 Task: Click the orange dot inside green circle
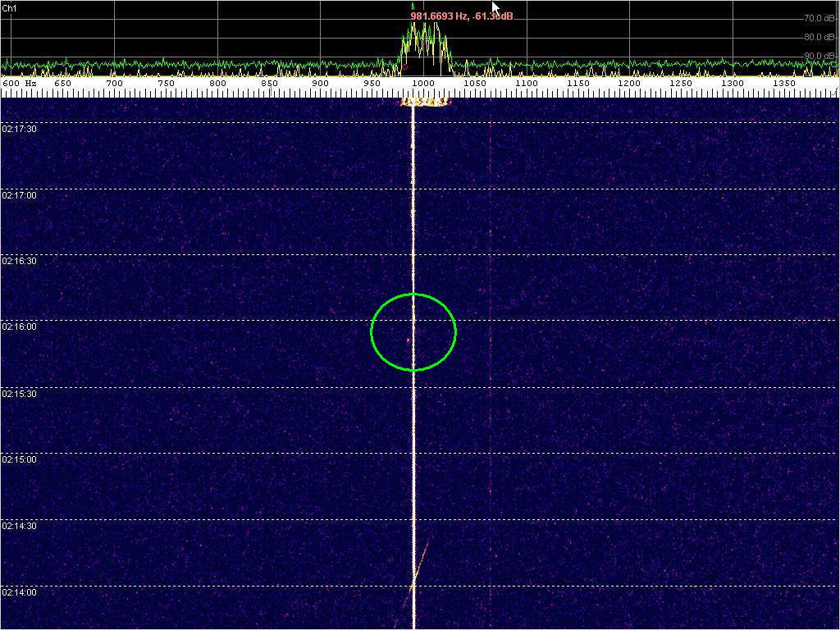[x=408, y=339]
